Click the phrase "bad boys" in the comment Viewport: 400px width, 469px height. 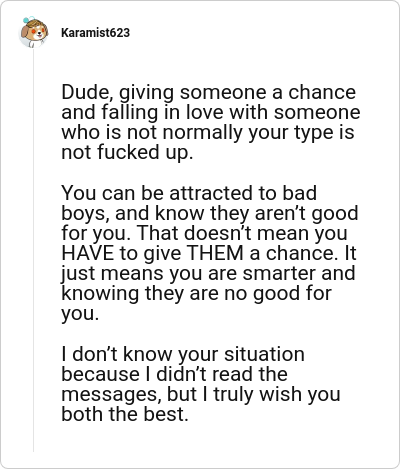[x=189, y=203]
